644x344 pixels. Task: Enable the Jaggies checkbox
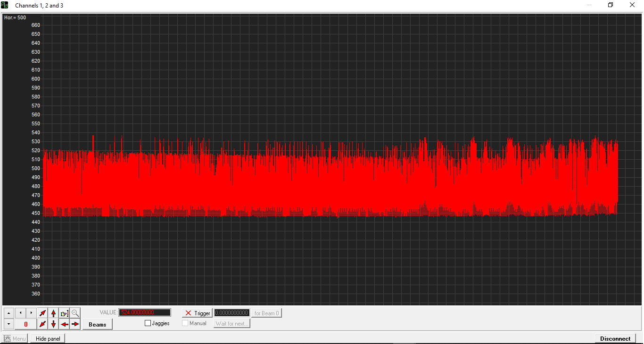[x=148, y=323]
